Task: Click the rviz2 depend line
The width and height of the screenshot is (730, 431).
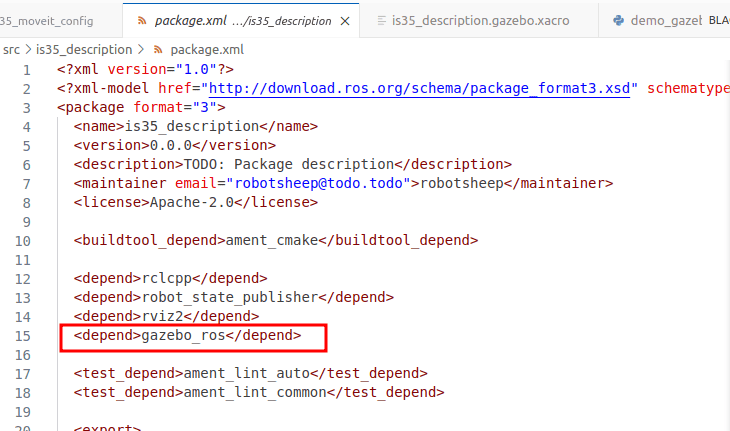Action: pos(166,316)
